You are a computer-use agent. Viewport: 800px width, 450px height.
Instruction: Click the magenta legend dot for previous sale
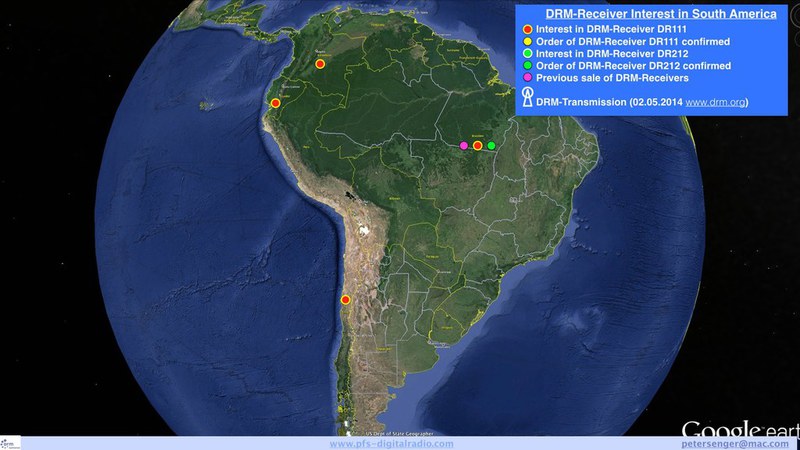pos(526,77)
